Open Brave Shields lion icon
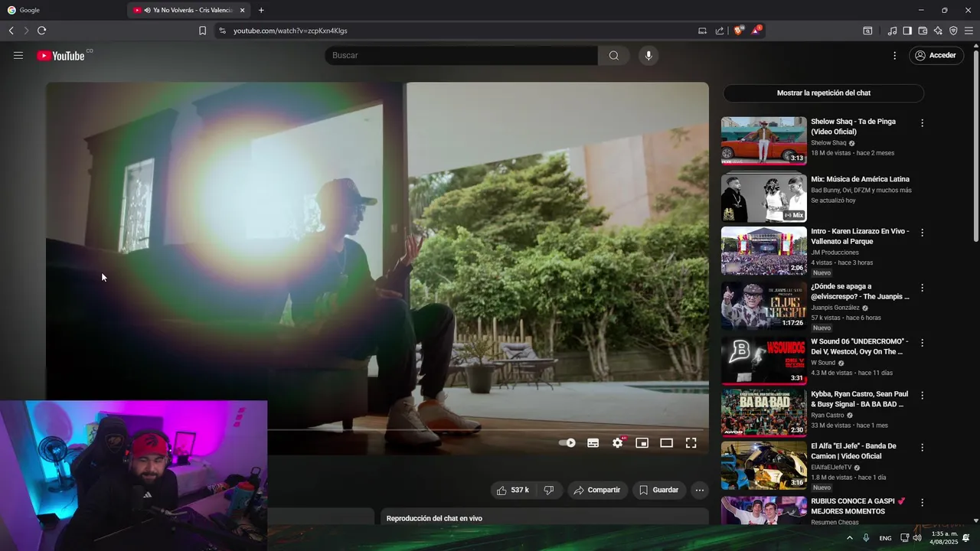The height and width of the screenshot is (551, 980). click(739, 31)
